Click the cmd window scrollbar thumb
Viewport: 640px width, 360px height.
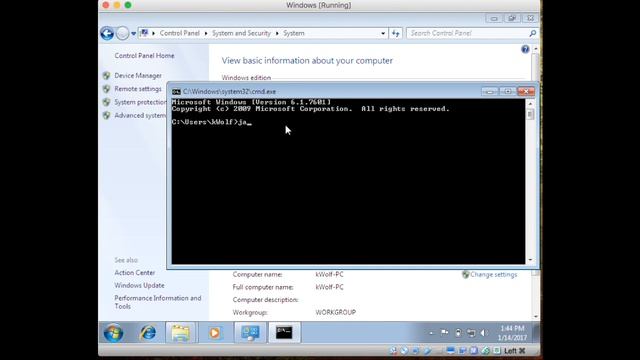pyautogui.click(x=530, y=114)
